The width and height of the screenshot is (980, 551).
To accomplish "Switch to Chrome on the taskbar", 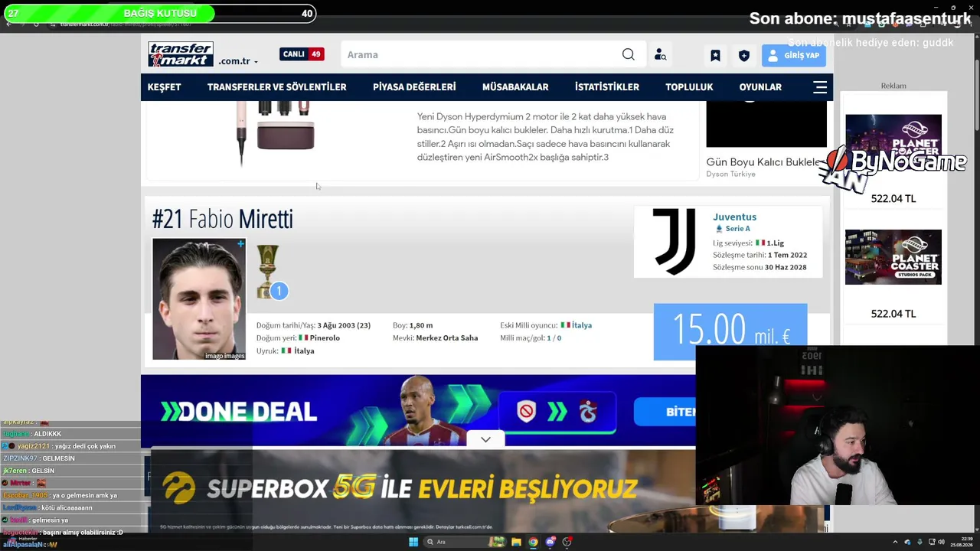I will click(x=533, y=542).
